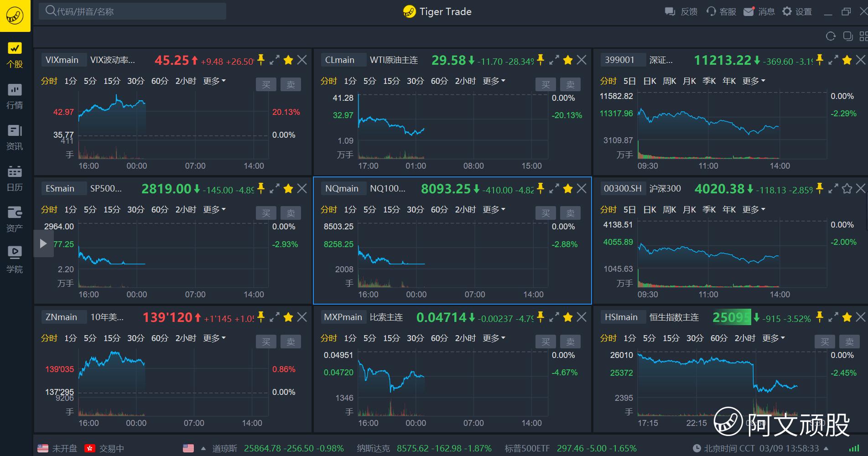This screenshot has width=868, height=456.
Task: Expand the VIXmain chart to full view
Action: [275, 60]
